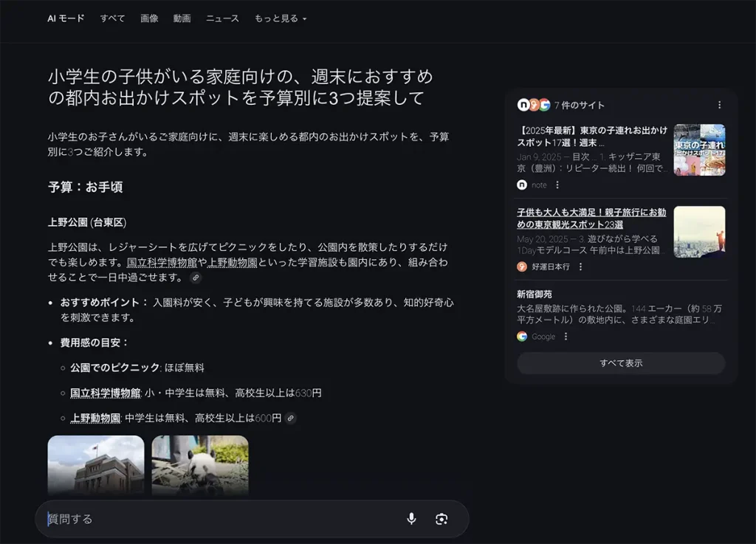
Task: Open the すべて search tab
Action: [112, 18]
